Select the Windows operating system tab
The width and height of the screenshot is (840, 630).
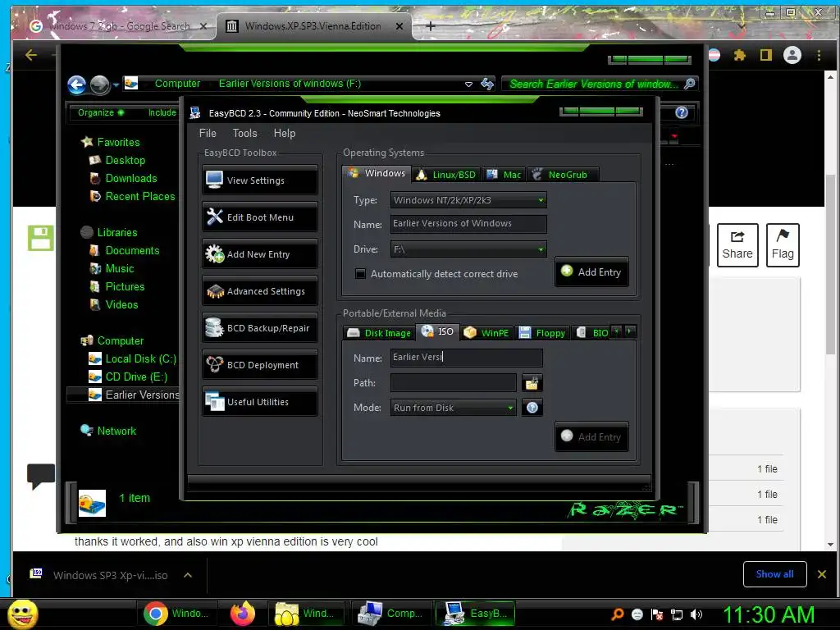coord(377,174)
